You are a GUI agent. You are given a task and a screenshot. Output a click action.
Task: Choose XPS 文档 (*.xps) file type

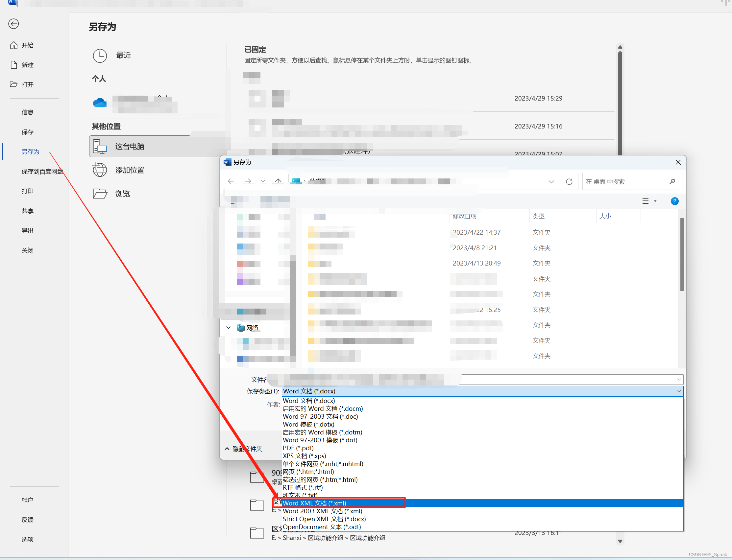coord(482,456)
